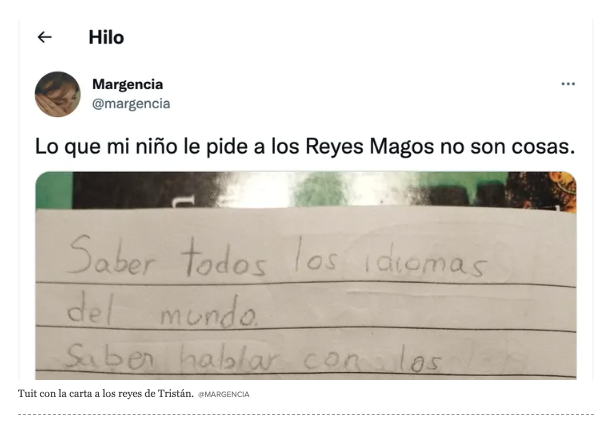Click the @MARGENCIA photo credit
Image resolution: width=611 pixels, height=437 pixels.
coord(224,395)
